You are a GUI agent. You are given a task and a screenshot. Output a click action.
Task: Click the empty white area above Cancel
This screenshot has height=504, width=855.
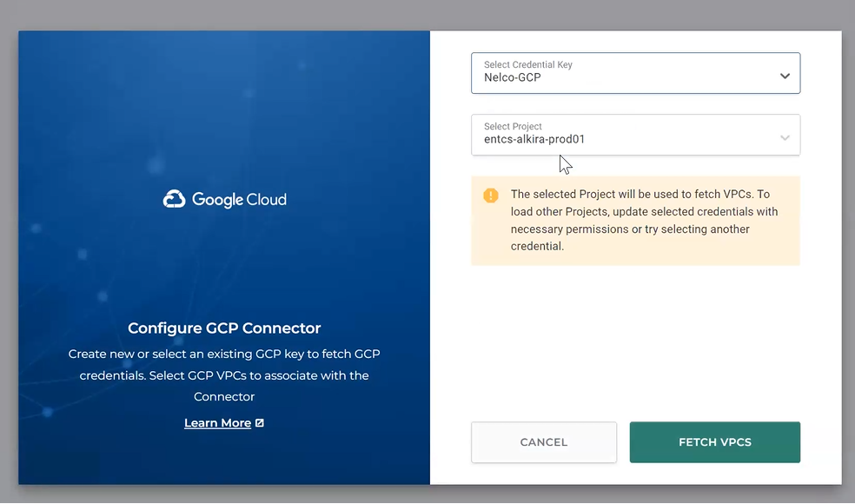634,348
